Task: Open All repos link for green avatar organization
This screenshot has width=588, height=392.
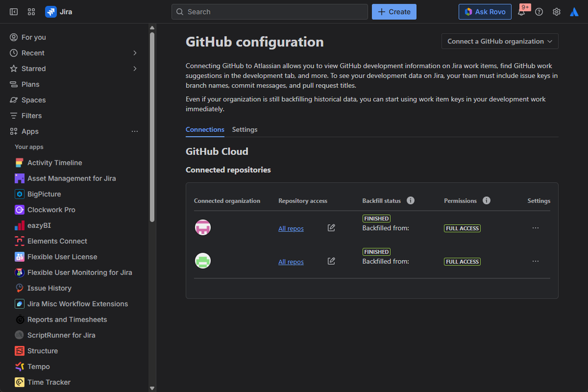Action: pyautogui.click(x=291, y=262)
